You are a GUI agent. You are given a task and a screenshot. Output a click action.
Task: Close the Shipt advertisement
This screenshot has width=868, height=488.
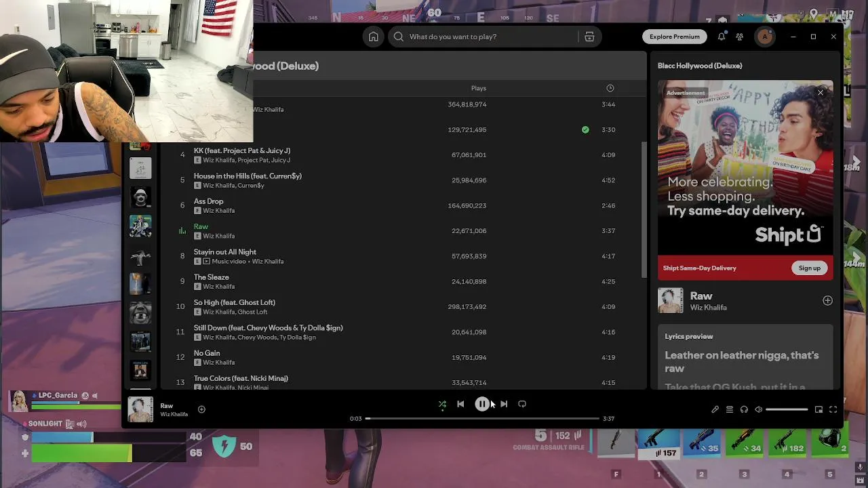821,93
